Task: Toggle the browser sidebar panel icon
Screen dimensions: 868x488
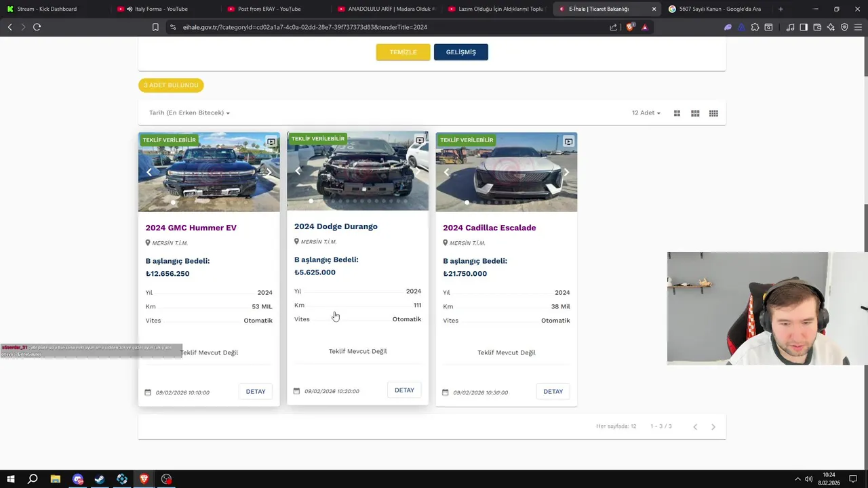Action: (804, 27)
